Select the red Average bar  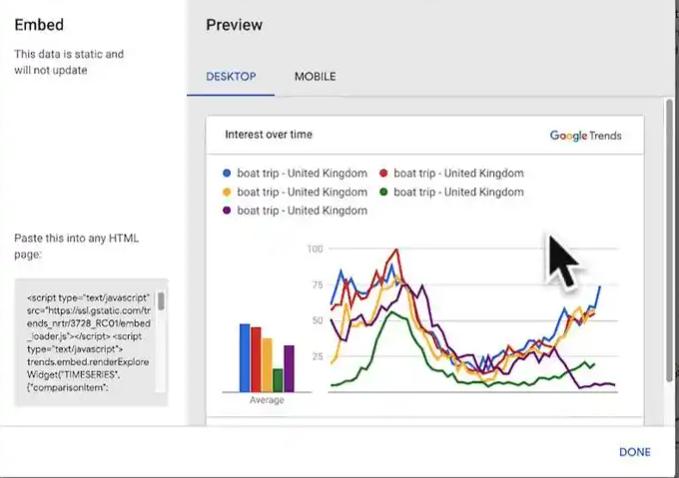click(256, 359)
